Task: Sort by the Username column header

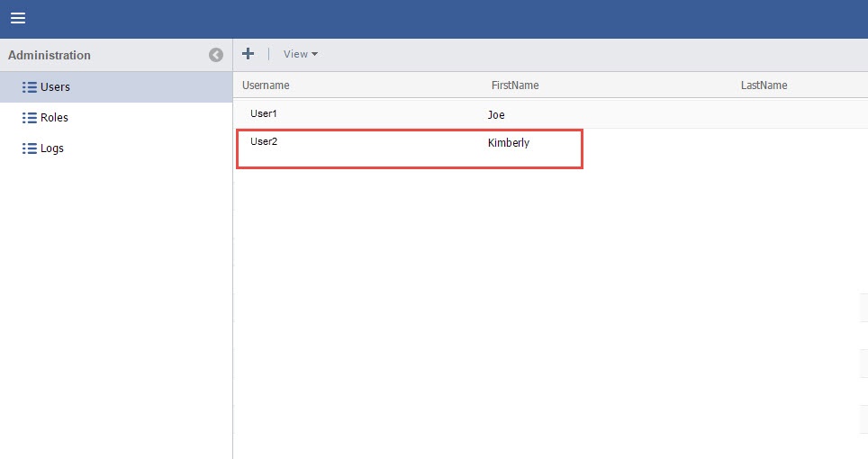Action: pyautogui.click(x=266, y=85)
